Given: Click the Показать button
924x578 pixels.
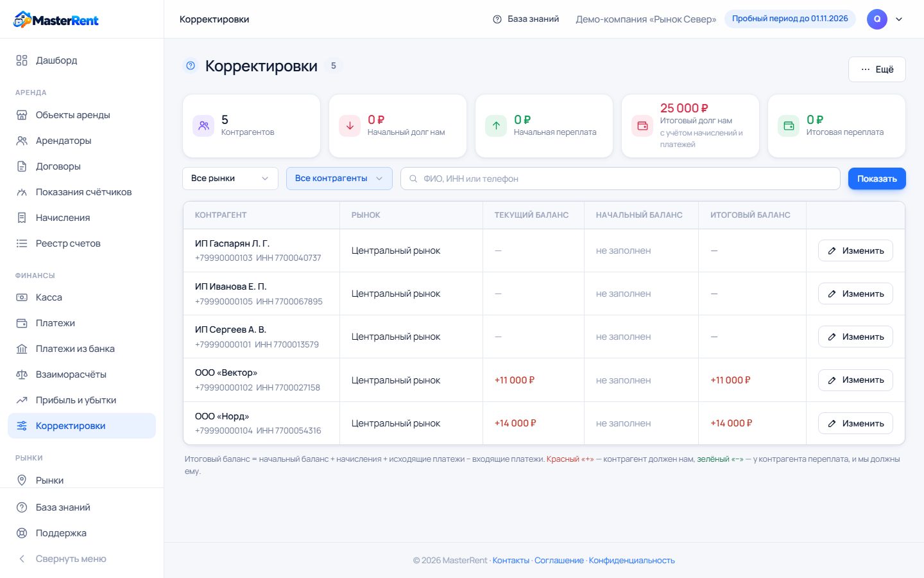Looking at the screenshot, I should pyautogui.click(x=877, y=179).
